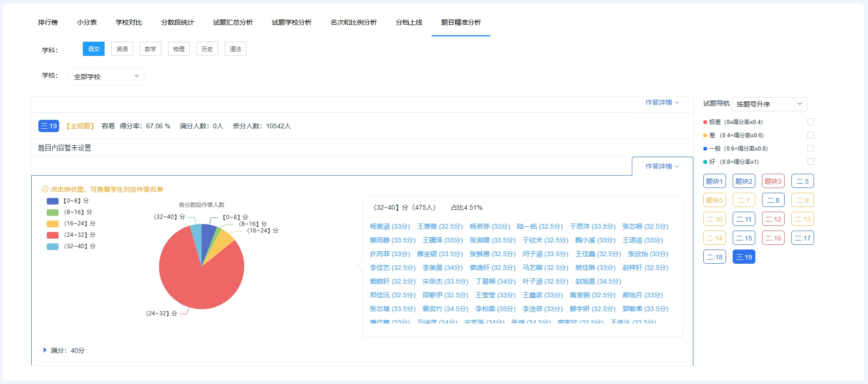Image resolution: width=868 pixels, height=384 pixels.
Task: Open the 分档上线 tab
Action: tap(409, 22)
